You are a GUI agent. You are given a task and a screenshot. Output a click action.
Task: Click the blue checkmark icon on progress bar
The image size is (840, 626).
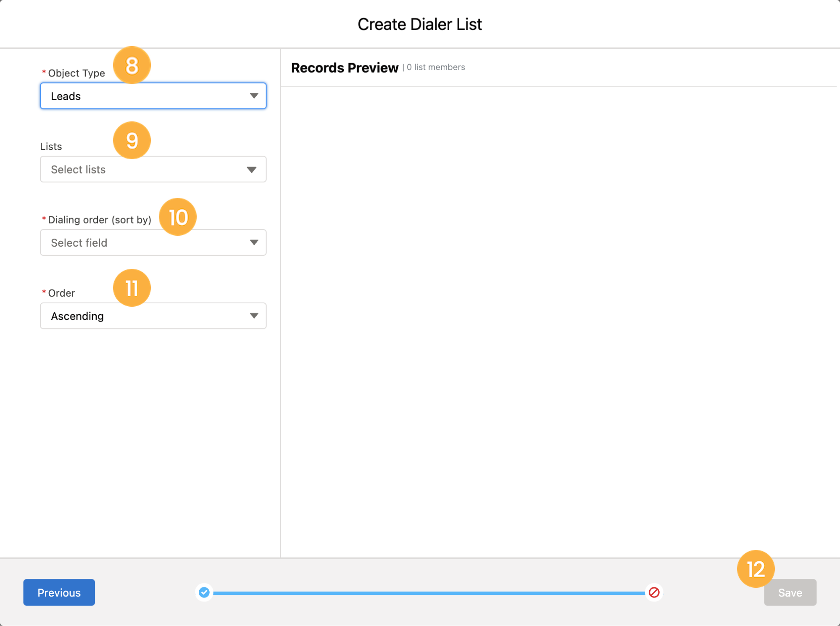(204, 593)
